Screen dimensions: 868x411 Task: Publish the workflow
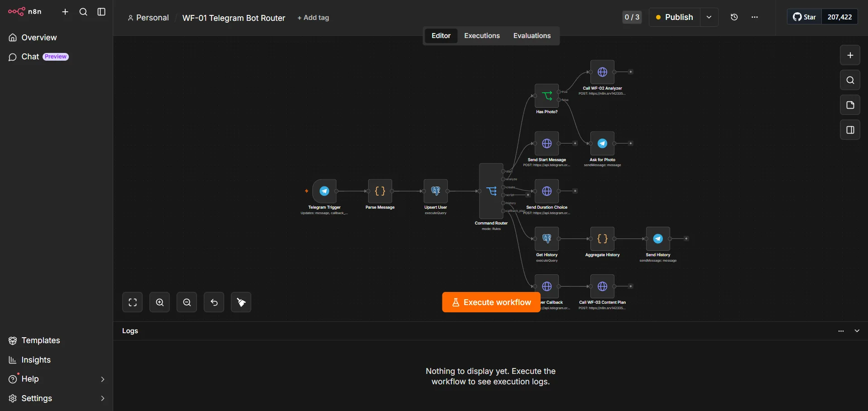point(675,17)
